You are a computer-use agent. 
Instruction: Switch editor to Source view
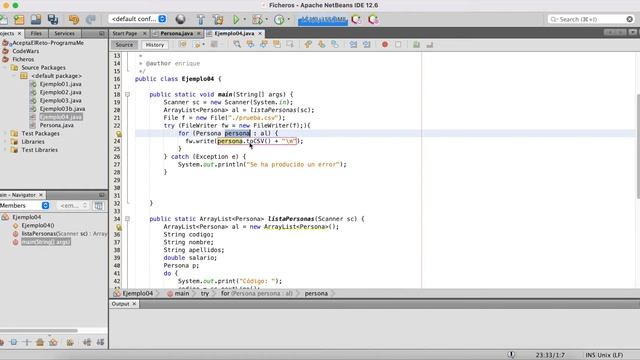pyautogui.click(x=124, y=45)
